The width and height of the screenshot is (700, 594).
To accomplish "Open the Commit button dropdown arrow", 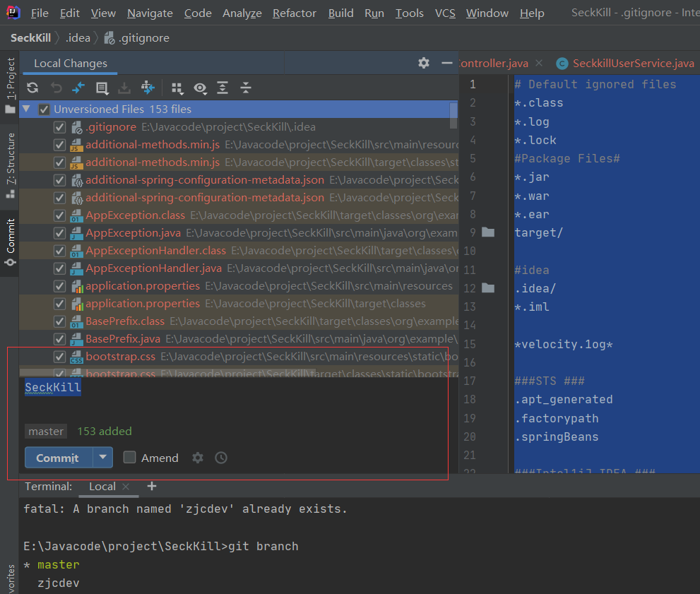I will point(103,458).
